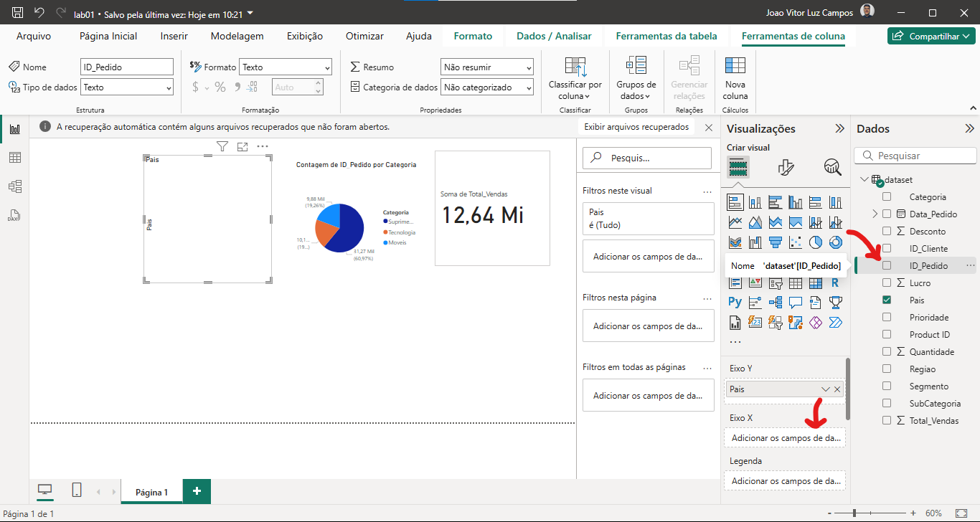Go to the Modelagem tab

pos(237,36)
